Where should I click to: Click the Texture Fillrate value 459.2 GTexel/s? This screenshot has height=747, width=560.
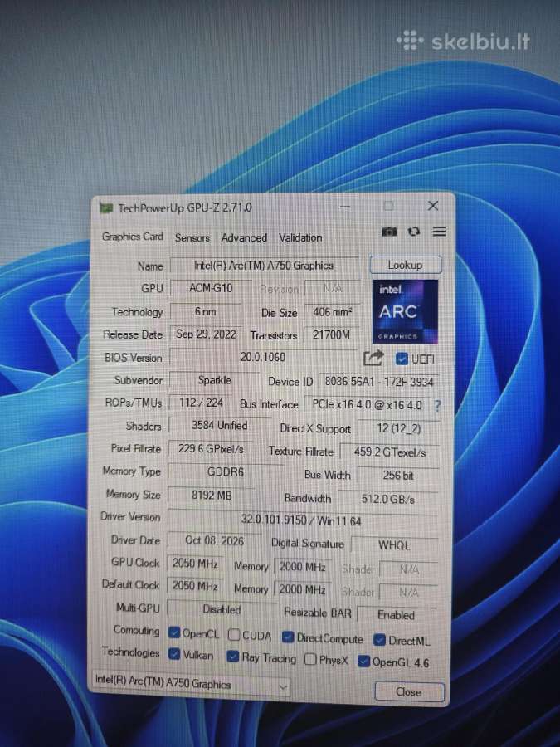[x=390, y=452]
